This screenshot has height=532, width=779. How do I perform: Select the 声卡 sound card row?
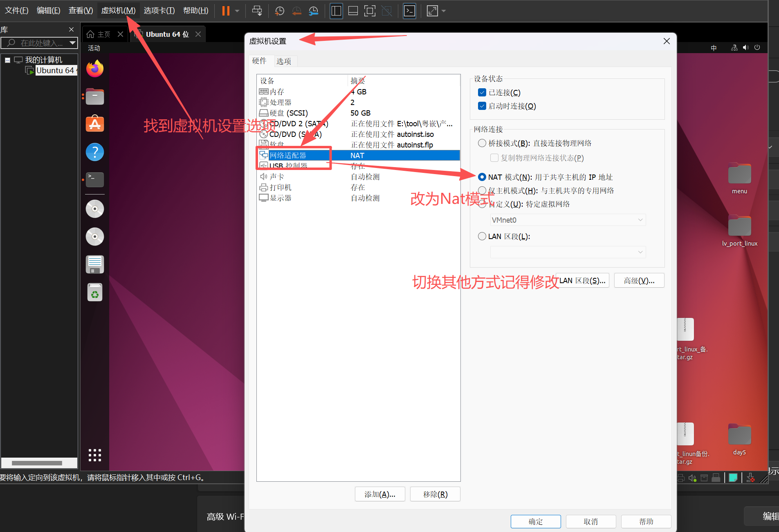[x=359, y=177]
